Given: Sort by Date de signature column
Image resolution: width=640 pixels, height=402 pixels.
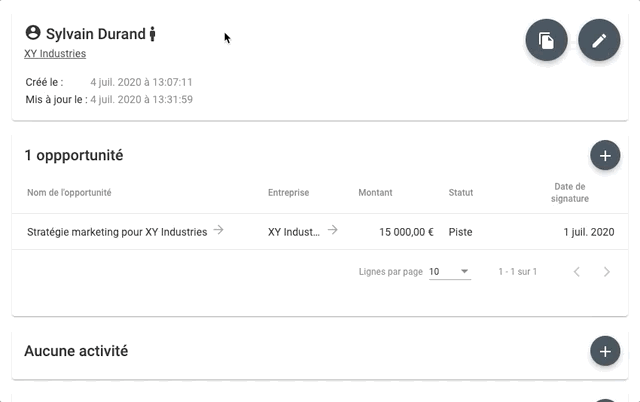Looking at the screenshot, I should [570, 193].
